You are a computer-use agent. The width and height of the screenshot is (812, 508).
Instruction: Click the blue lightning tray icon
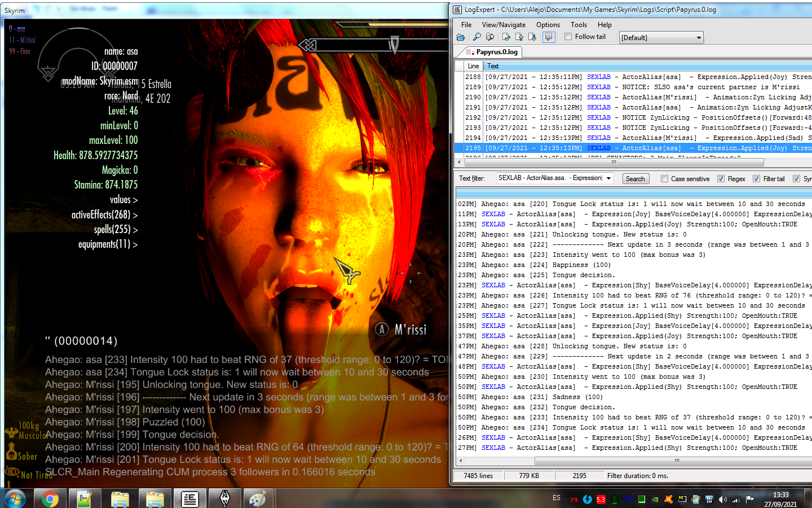click(x=587, y=500)
